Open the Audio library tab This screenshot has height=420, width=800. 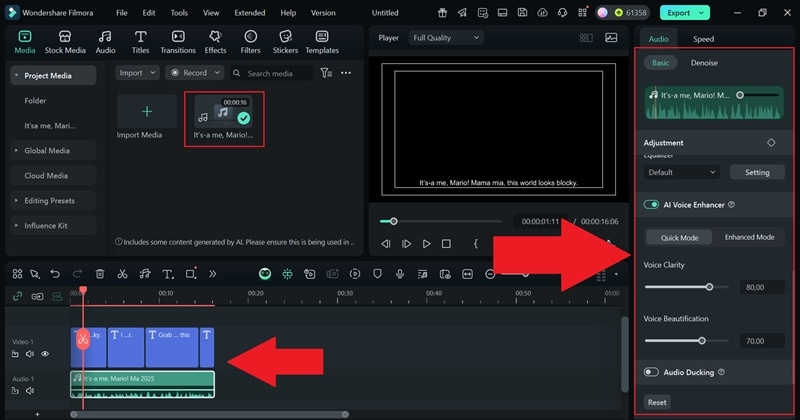point(105,42)
